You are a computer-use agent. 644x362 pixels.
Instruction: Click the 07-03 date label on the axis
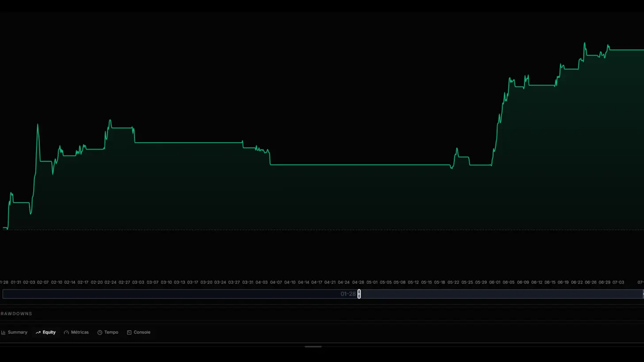618,282
